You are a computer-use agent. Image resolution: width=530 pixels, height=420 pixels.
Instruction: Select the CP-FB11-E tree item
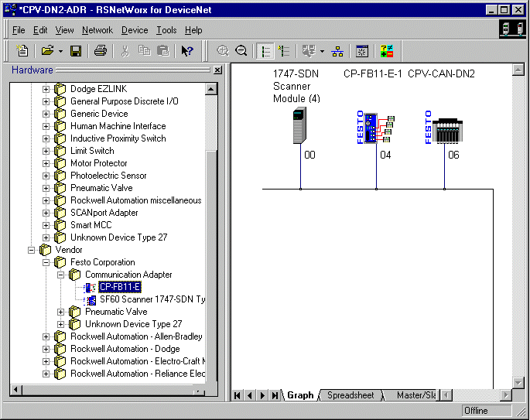[120, 287]
